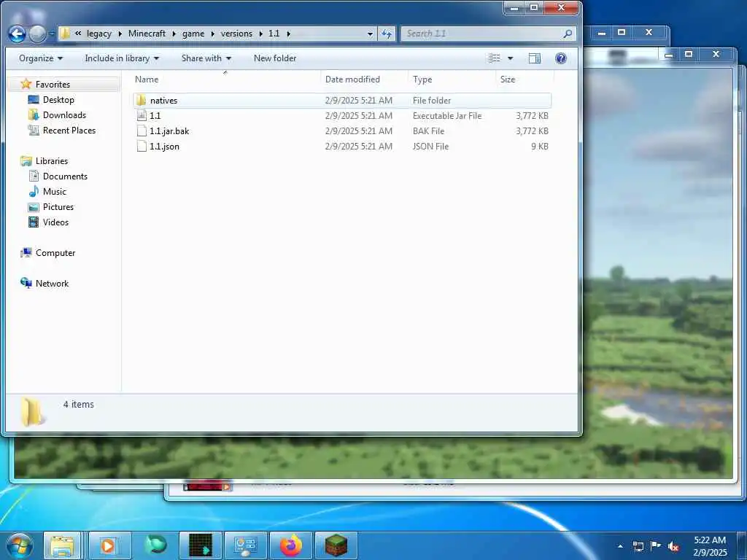
Task: Click the magnifier icon in search box
Action: [x=568, y=34]
